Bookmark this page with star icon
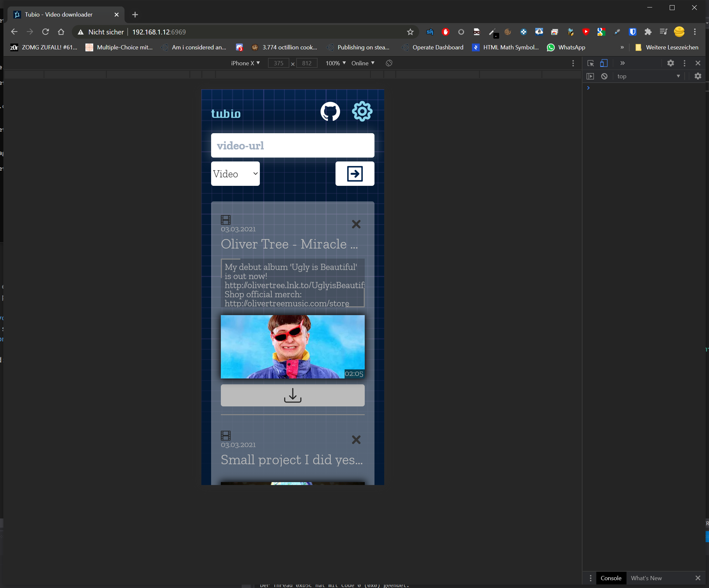Screen dimensions: 709x588 pyautogui.click(x=410, y=32)
